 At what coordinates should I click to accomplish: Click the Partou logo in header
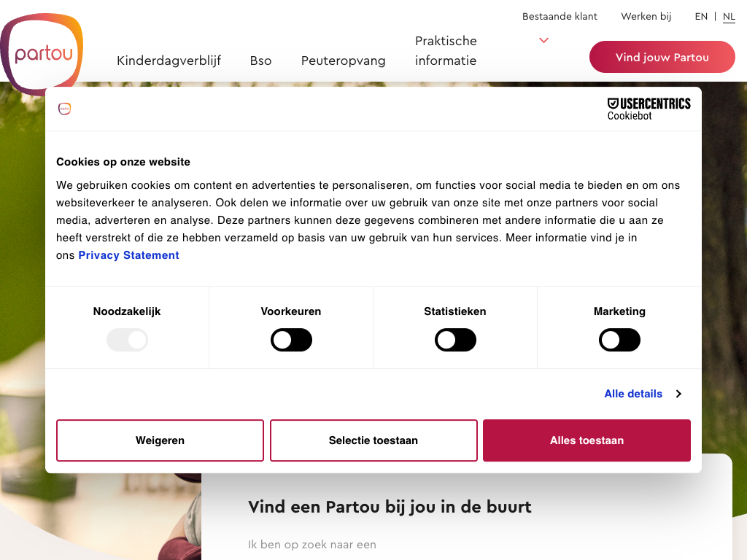pos(42,52)
